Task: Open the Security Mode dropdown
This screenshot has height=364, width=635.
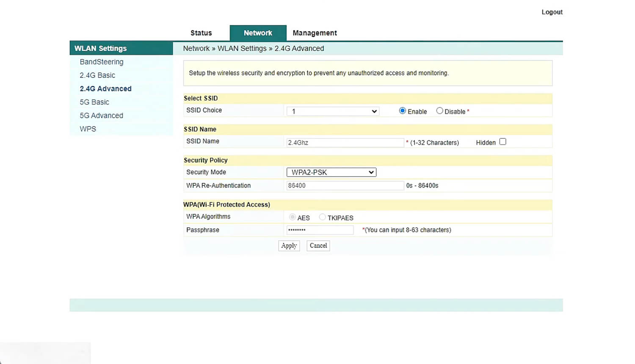Action: coord(331,172)
